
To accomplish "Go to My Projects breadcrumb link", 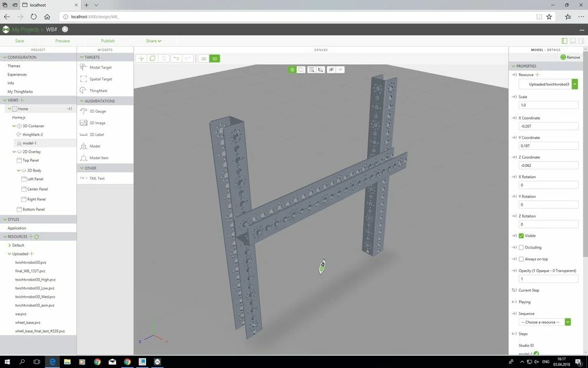I will 25,29.
